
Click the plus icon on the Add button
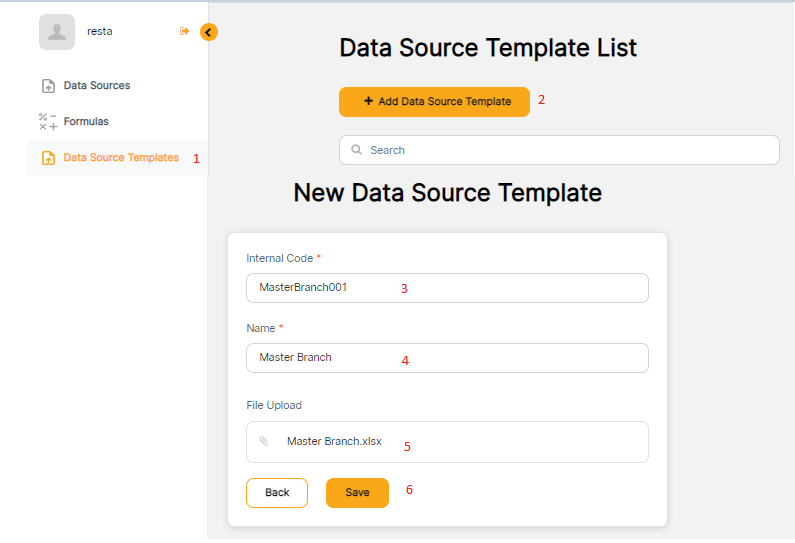[368, 101]
